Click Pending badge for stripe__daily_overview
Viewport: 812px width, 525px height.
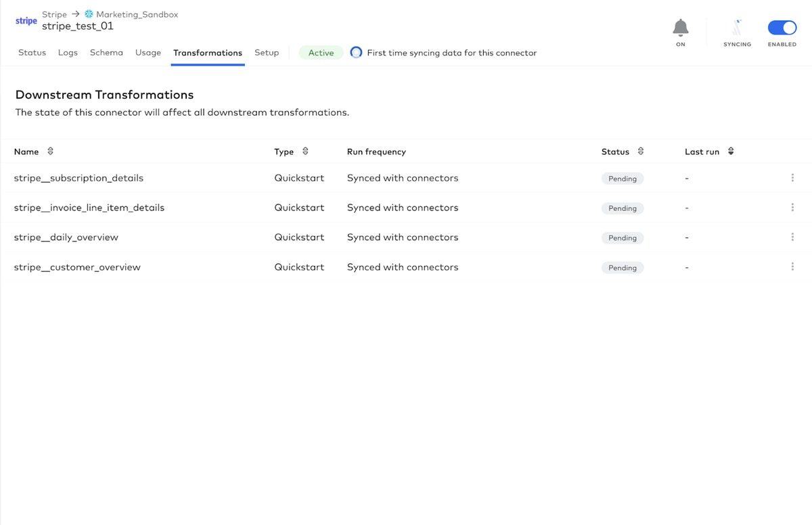(x=623, y=238)
